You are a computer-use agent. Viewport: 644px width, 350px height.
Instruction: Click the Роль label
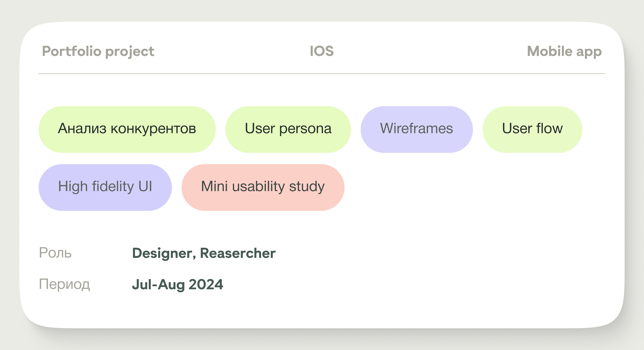point(55,253)
